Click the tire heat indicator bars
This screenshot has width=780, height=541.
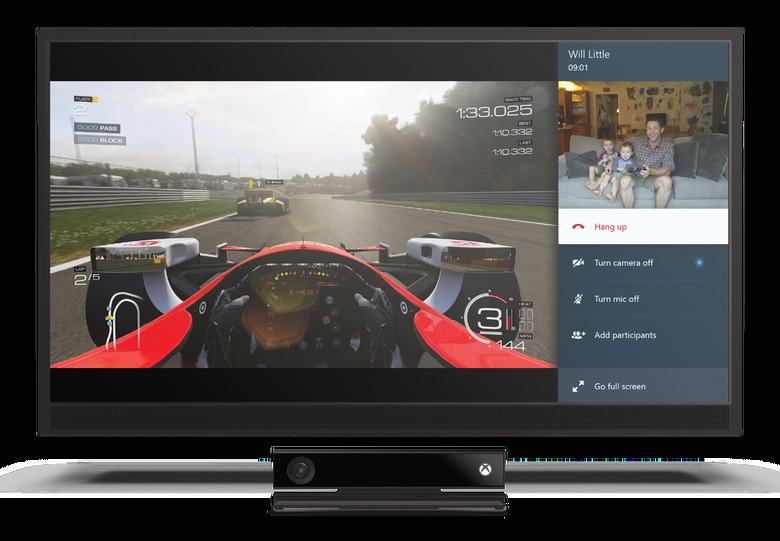click(526, 320)
